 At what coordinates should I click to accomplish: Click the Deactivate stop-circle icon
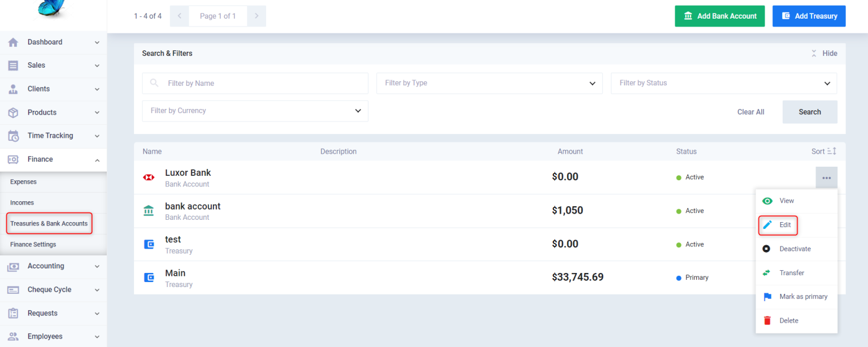click(767, 249)
